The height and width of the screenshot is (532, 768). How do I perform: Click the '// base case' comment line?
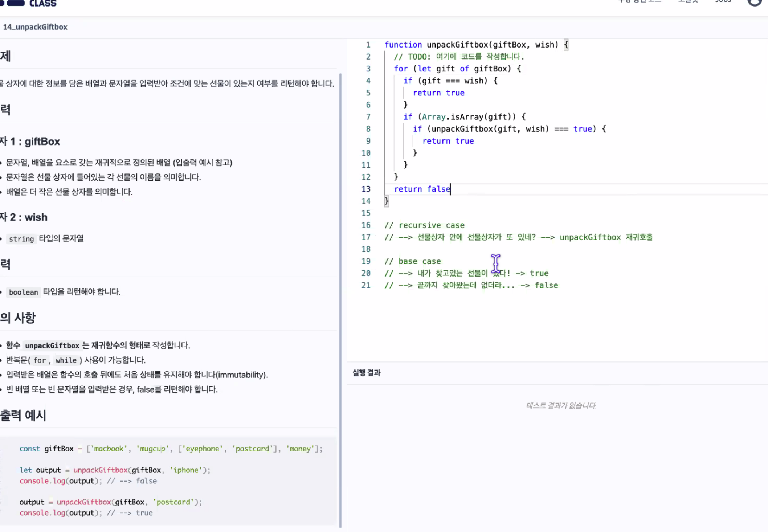coord(413,261)
